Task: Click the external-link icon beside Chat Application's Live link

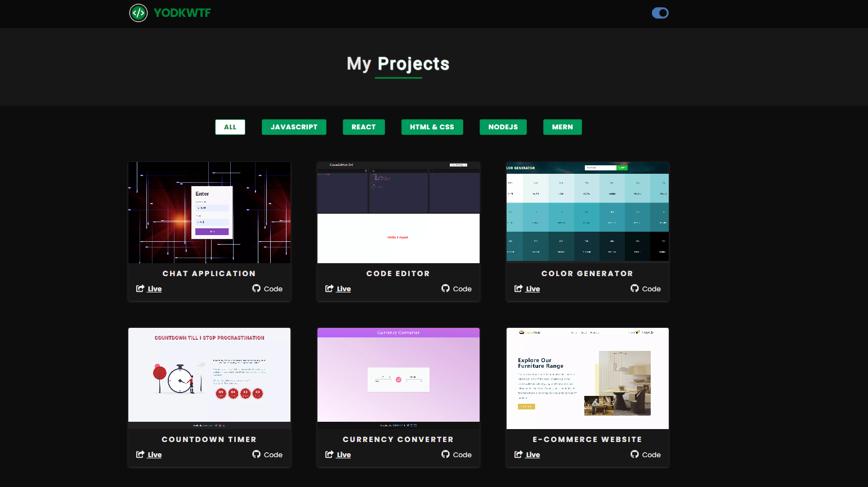Action: pos(140,288)
